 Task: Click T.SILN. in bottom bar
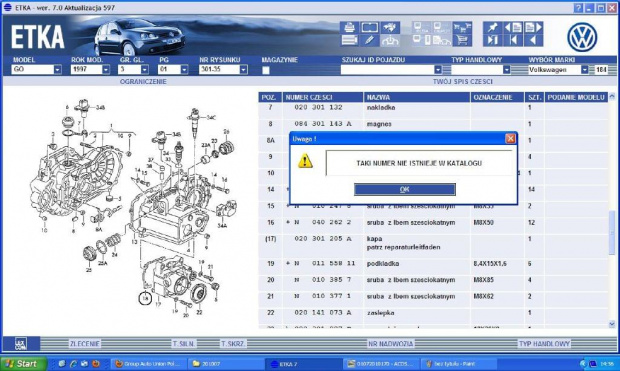point(184,344)
